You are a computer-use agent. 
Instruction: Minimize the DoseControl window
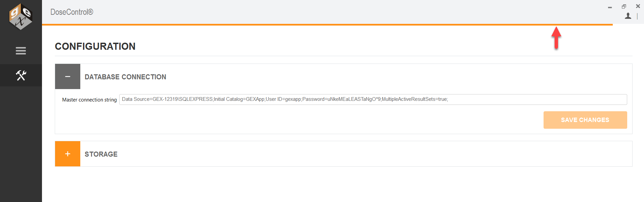[x=610, y=7]
